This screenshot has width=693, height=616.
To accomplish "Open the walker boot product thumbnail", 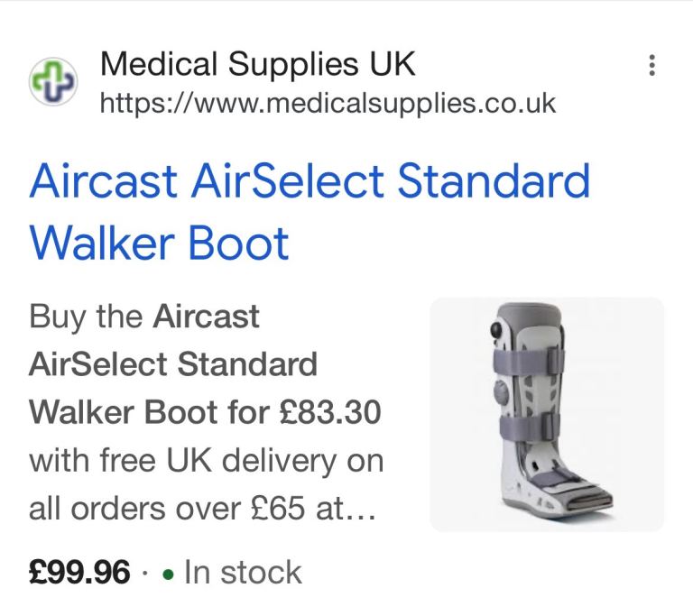I will pos(547,414).
